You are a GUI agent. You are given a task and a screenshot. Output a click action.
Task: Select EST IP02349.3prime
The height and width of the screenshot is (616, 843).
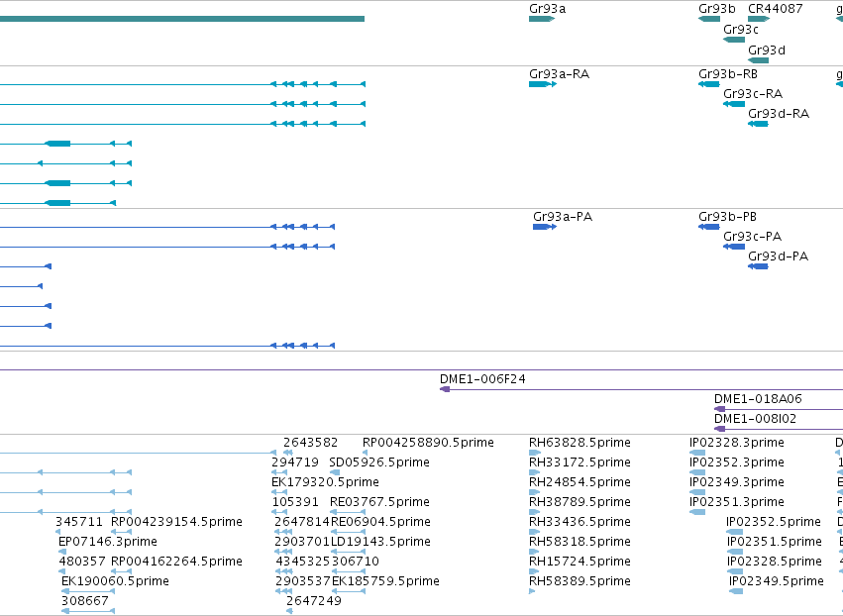click(x=697, y=492)
